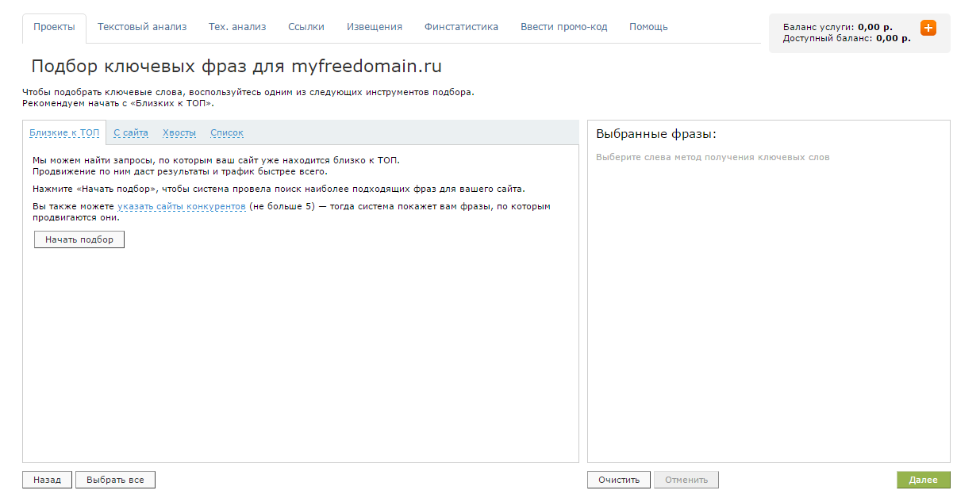Go to the Тех. анализ tab
This screenshot has width=980, height=494.
[x=237, y=27]
